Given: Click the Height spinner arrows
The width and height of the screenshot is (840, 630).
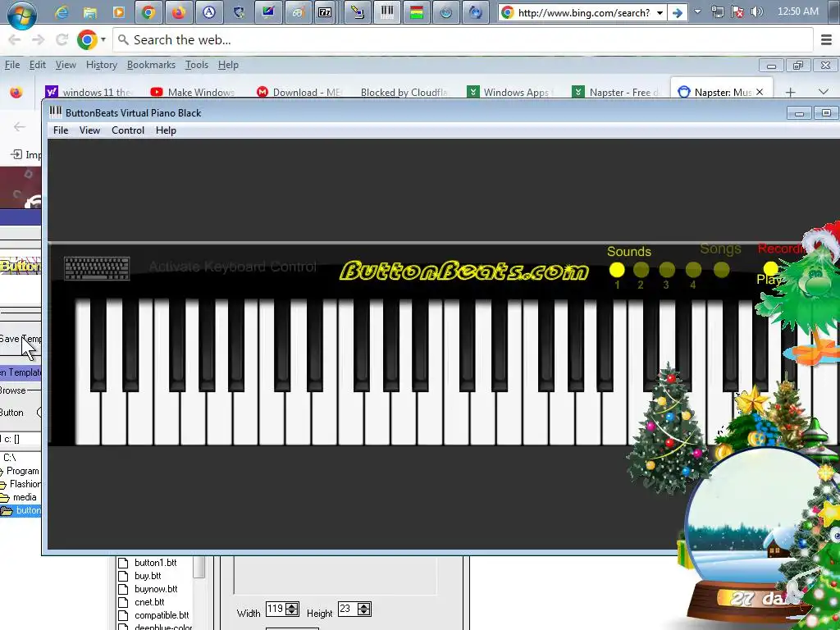Looking at the screenshot, I should [363, 609].
